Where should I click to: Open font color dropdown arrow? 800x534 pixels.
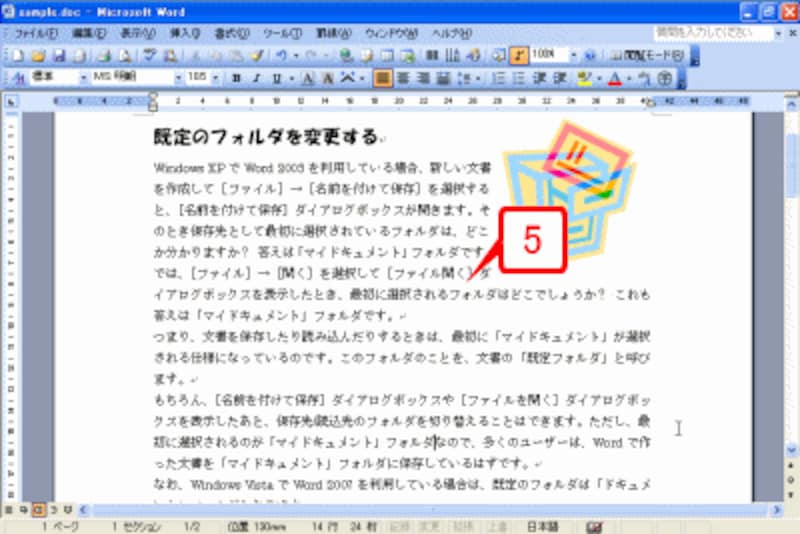point(629,78)
